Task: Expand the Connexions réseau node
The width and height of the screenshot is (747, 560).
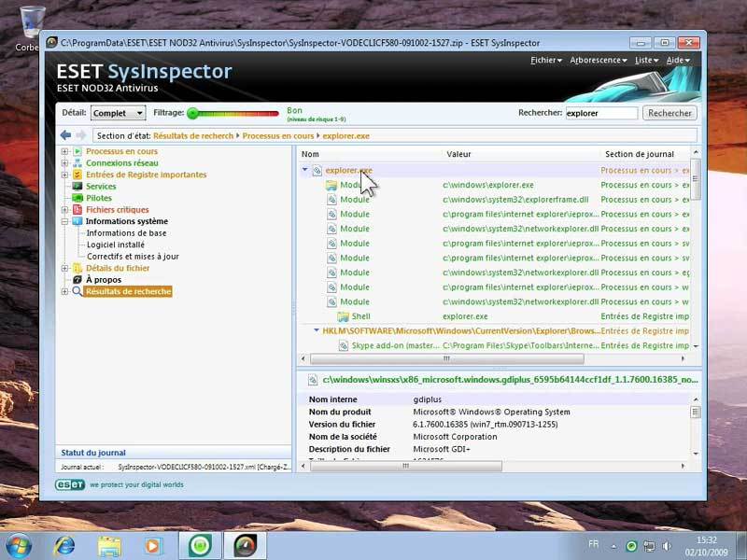Action: pos(64,162)
